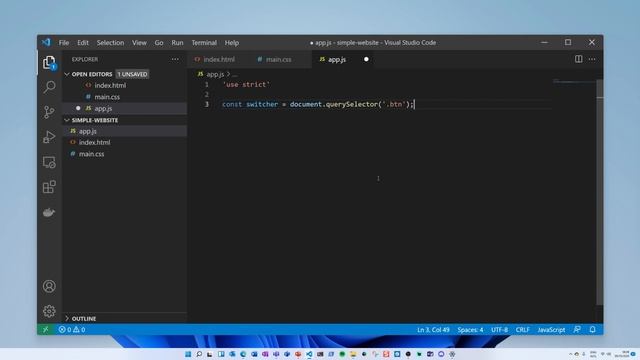The width and height of the screenshot is (640, 360).
Task: Open the File menu
Action: pos(64,42)
